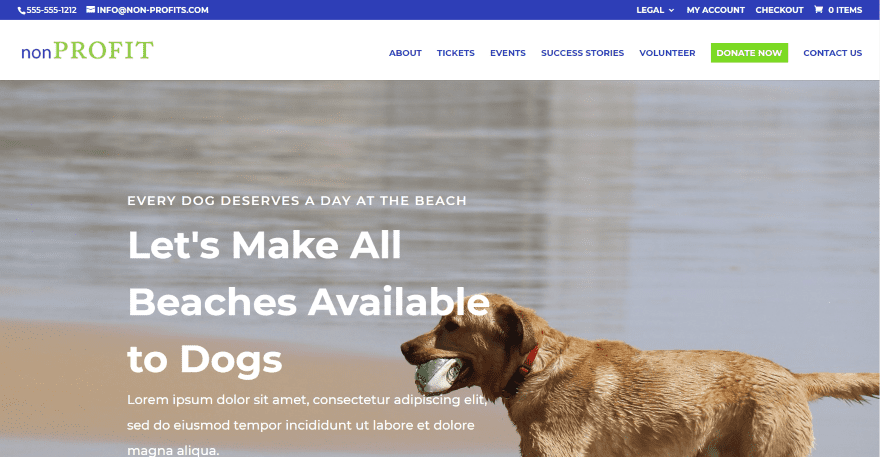Open the About menu item
The height and width of the screenshot is (457, 880).
[x=405, y=53]
